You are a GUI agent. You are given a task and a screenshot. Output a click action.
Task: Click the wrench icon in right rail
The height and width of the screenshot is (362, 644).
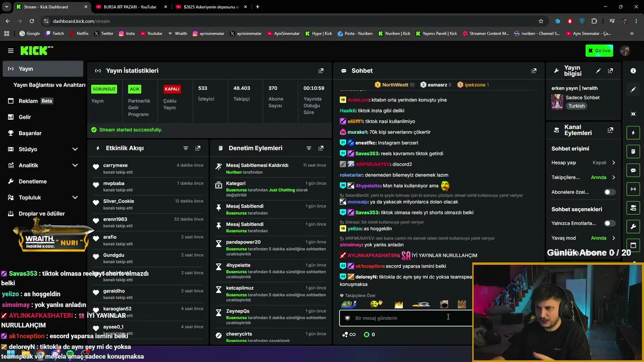633,226
